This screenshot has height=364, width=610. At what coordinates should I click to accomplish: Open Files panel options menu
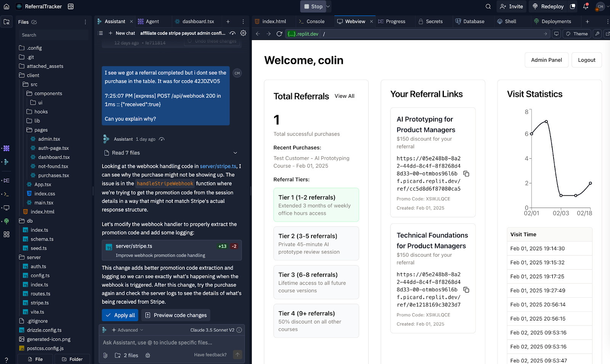click(85, 22)
